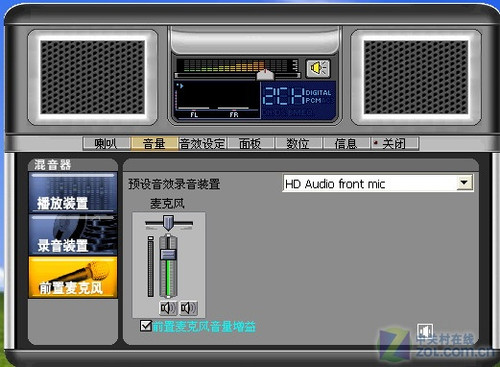
Task: Click the HD Audio front mic combo box
Action: 378,183
